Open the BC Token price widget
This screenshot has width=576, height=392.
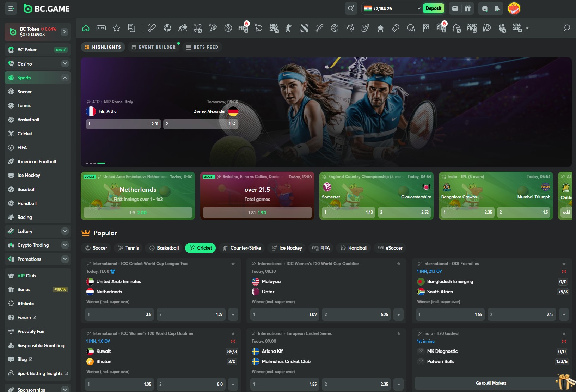coord(38,32)
